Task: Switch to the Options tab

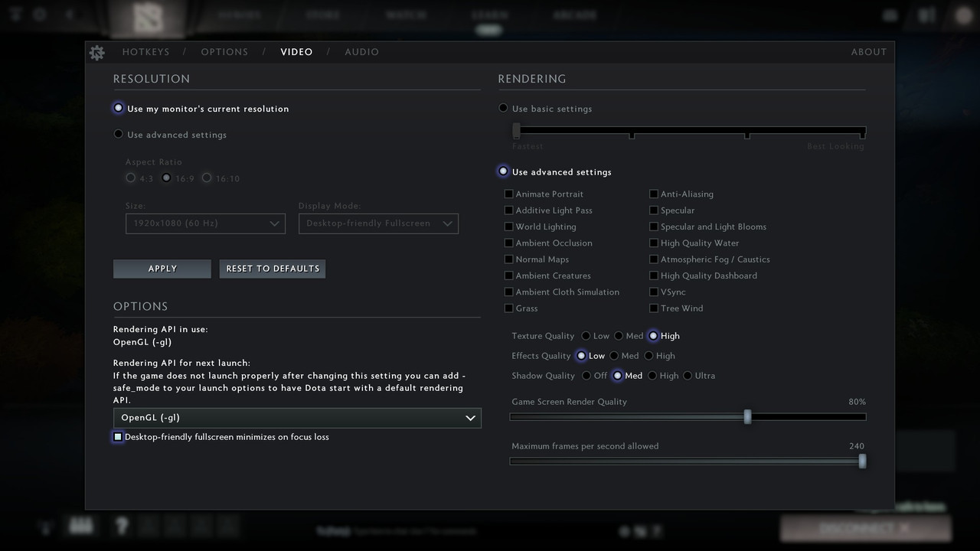Action: pos(224,52)
